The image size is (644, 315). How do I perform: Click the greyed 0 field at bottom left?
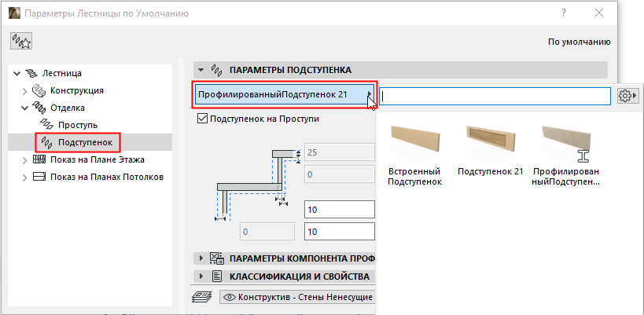point(267,232)
